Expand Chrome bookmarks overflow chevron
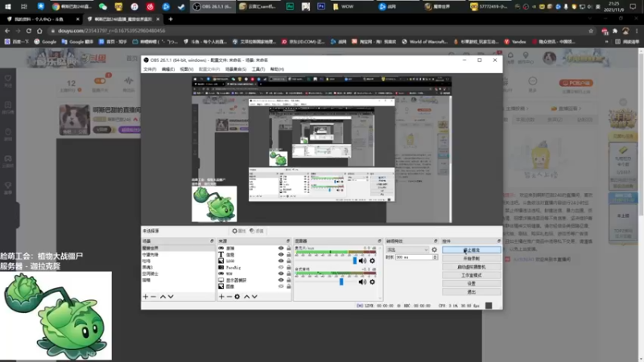The image size is (644, 362). [607, 42]
